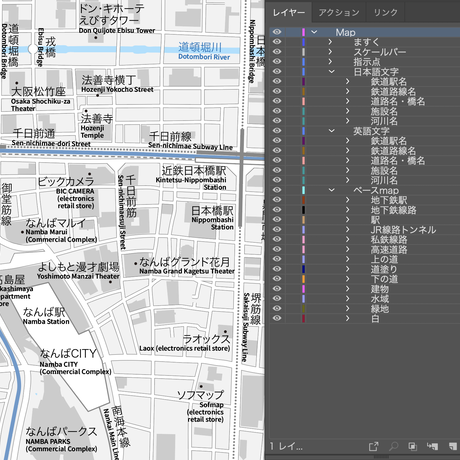
Task: Click the 地下鉄線路 layer black color strip
Action: pyautogui.click(x=303, y=210)
